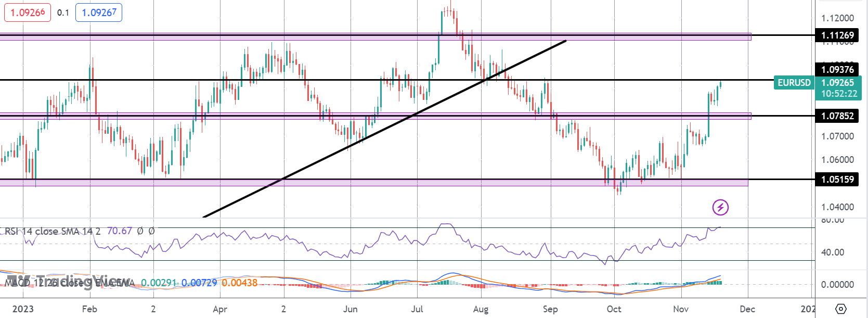Click the blue buy price 1.09267 button
Screen dimensions: 868x318
[x=99, y=12]
